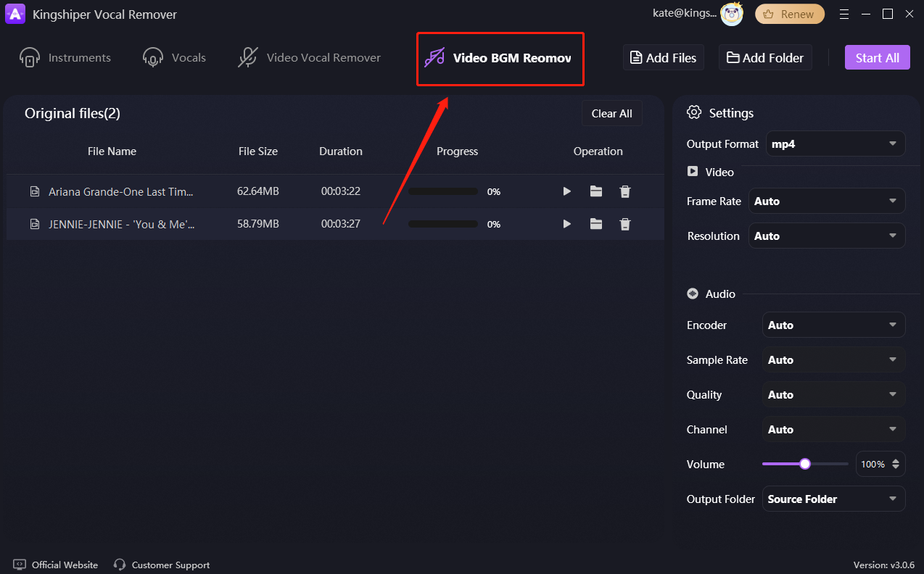Open the Official Website link
The width and height of the screenshot is (924, 574).
point(65,565)
